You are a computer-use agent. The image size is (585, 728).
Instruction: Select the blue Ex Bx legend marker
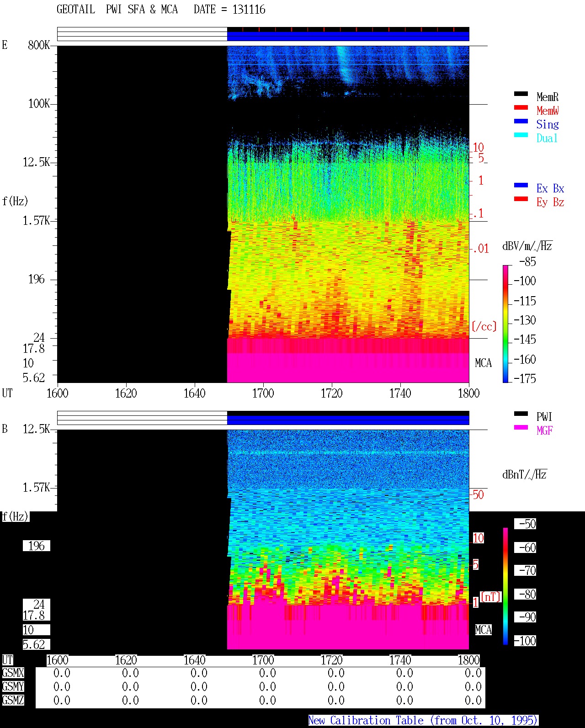(521, 185)
